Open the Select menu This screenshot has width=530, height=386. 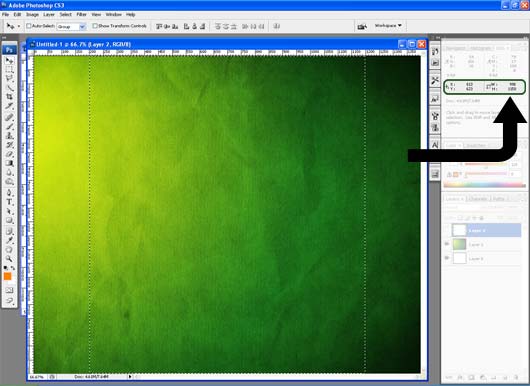tap(66, 15)
